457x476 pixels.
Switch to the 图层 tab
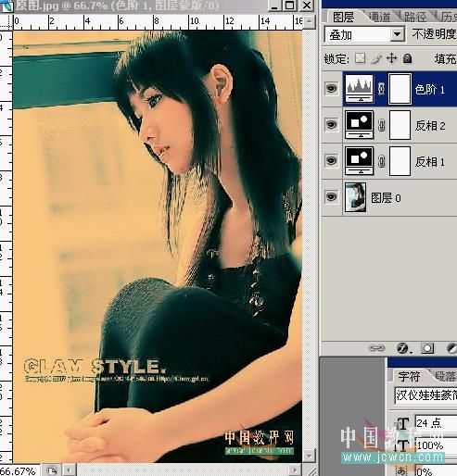[343, 17]
